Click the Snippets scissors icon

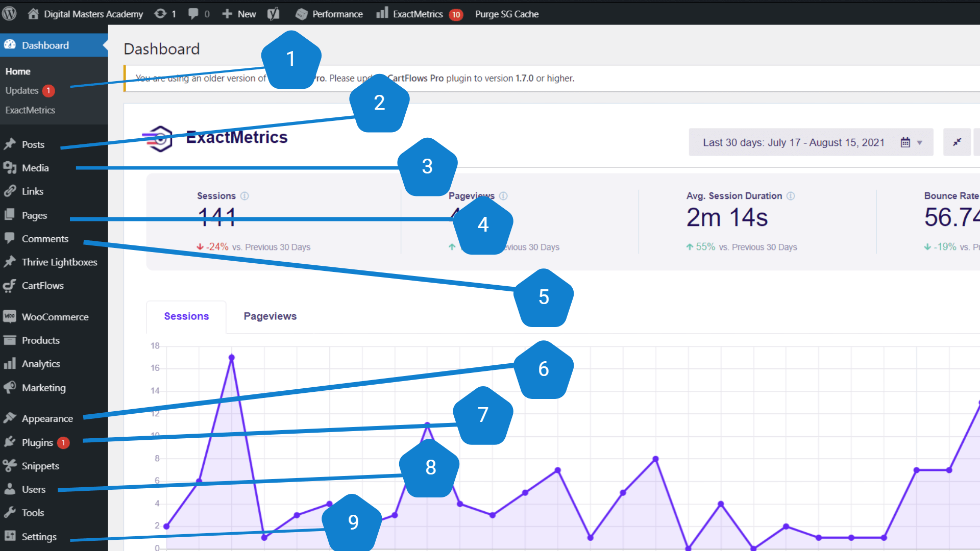10,465
